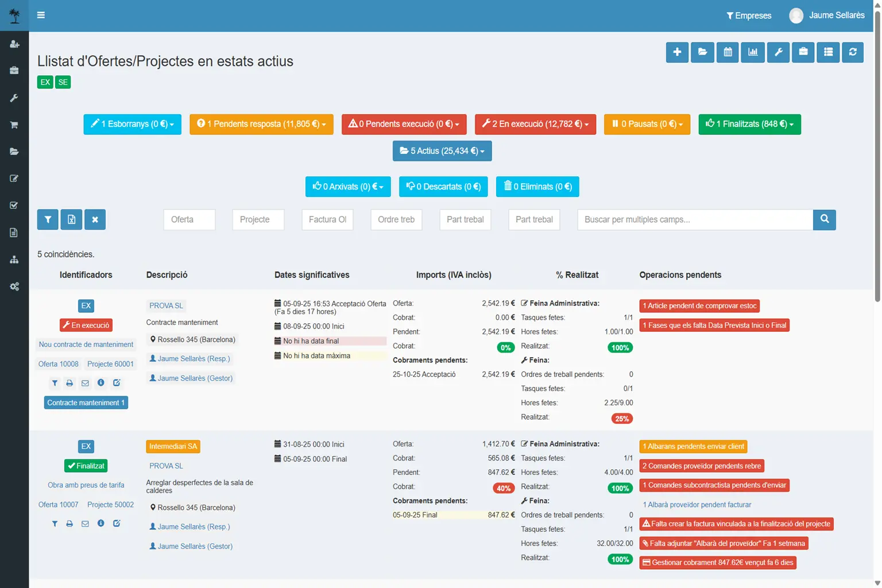
Task: Open the bar chart statistics icon
Action: pos(753,52)
